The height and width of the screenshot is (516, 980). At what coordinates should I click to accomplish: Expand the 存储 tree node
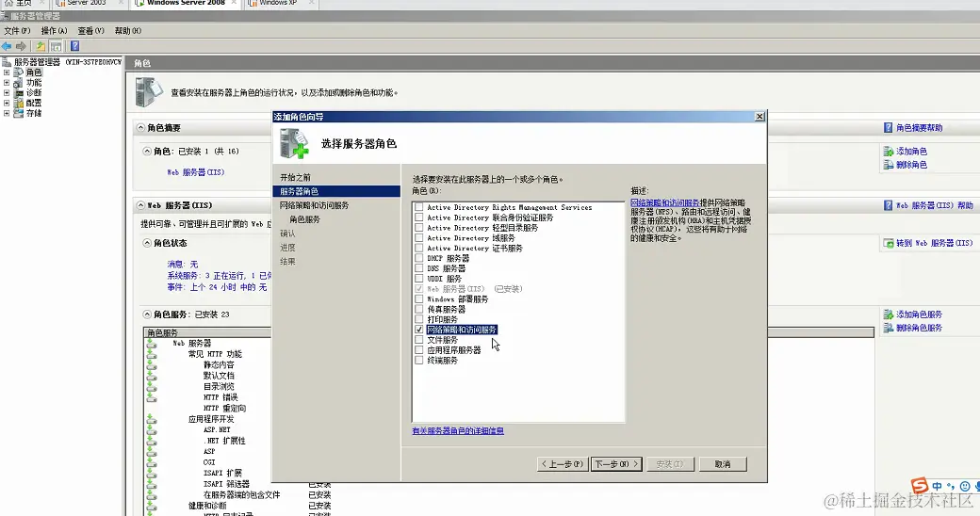pyautogui.click(x=7, y=113)
